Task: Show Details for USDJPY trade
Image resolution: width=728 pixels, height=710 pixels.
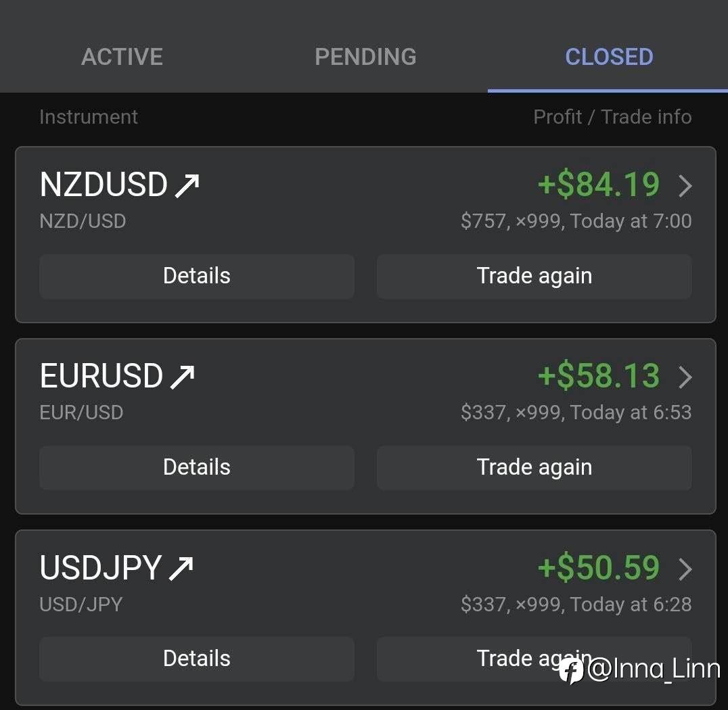Action: point(196,659)
